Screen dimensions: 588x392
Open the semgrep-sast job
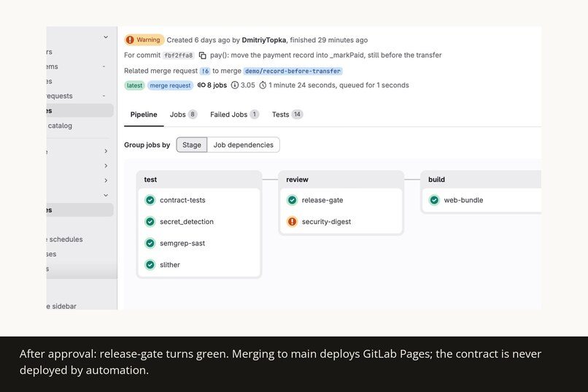point(182,244)
